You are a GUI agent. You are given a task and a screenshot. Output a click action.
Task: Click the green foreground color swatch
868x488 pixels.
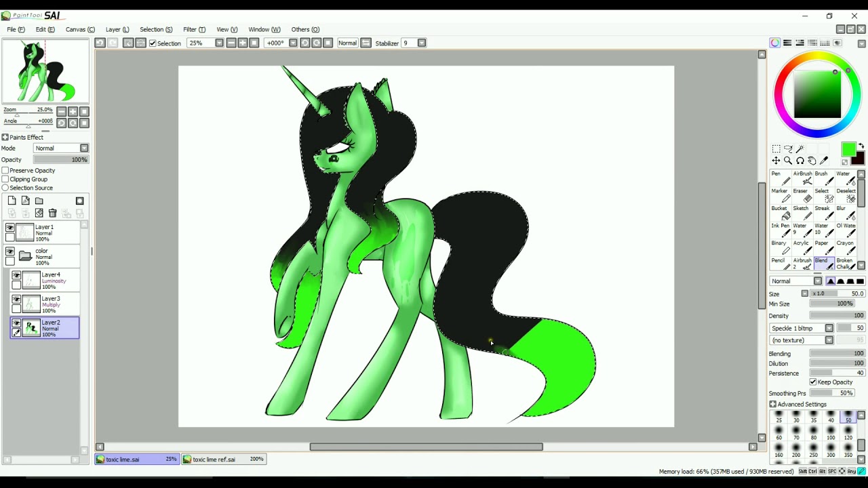848,150
